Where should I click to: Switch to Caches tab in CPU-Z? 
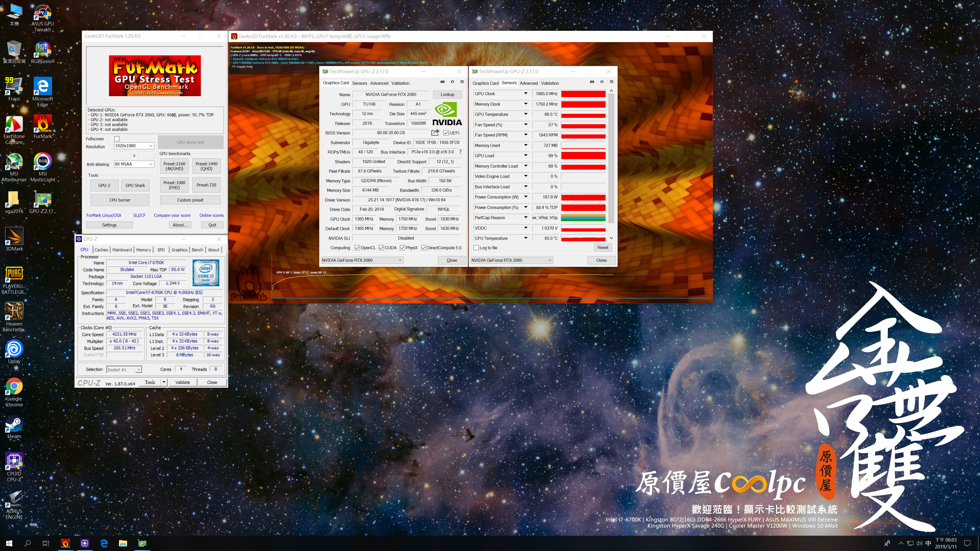point(101,250)
